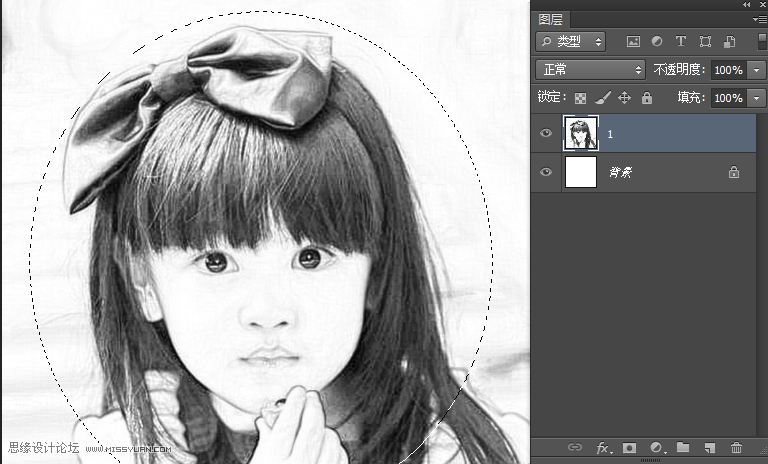This screenshot has width=768, height=464.
Task: Filter layers by shape type icon
Action: 705,42
